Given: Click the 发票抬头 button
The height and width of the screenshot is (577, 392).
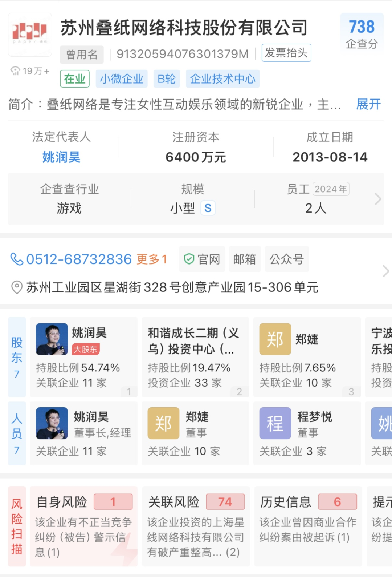Looking at the screenshot, I should (x=286, y=53).
